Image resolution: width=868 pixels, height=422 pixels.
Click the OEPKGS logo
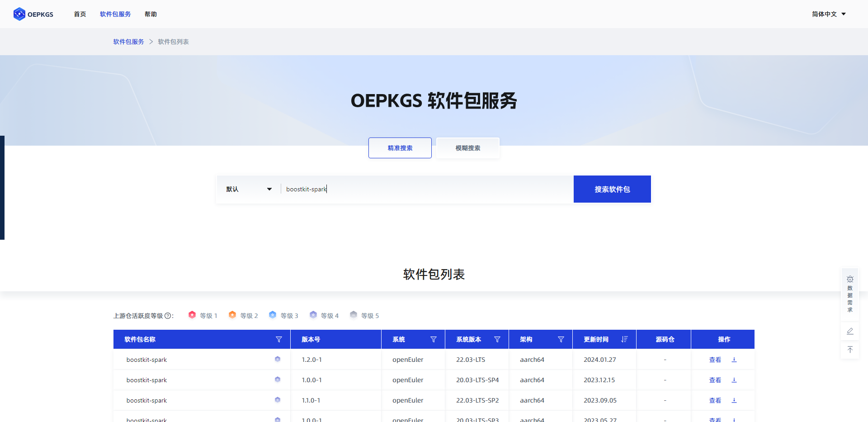point(33,14)
